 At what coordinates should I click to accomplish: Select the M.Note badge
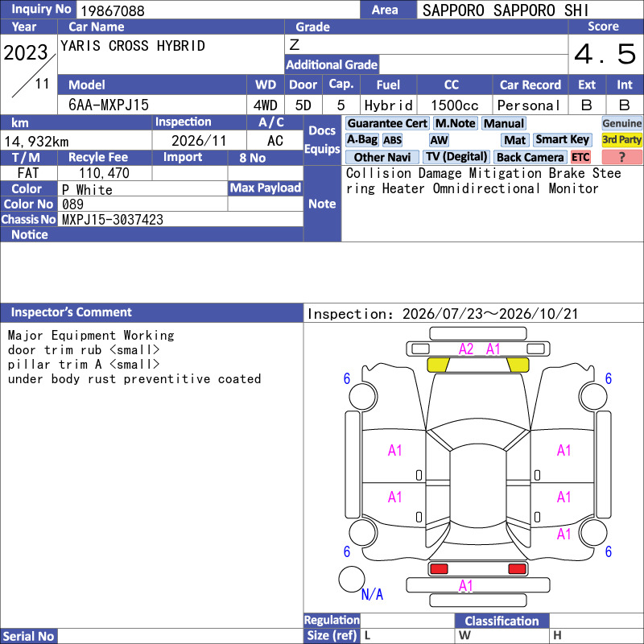[456, 123]
